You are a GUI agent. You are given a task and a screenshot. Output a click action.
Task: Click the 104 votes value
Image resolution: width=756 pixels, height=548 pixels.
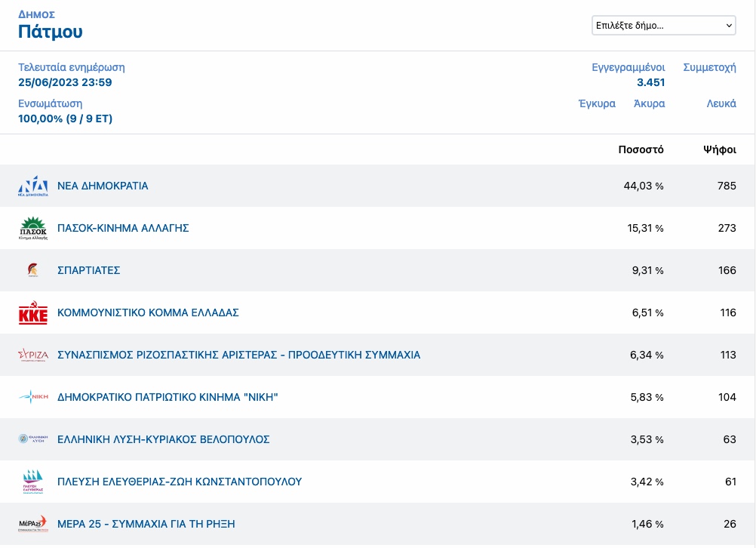coord(727,397)
